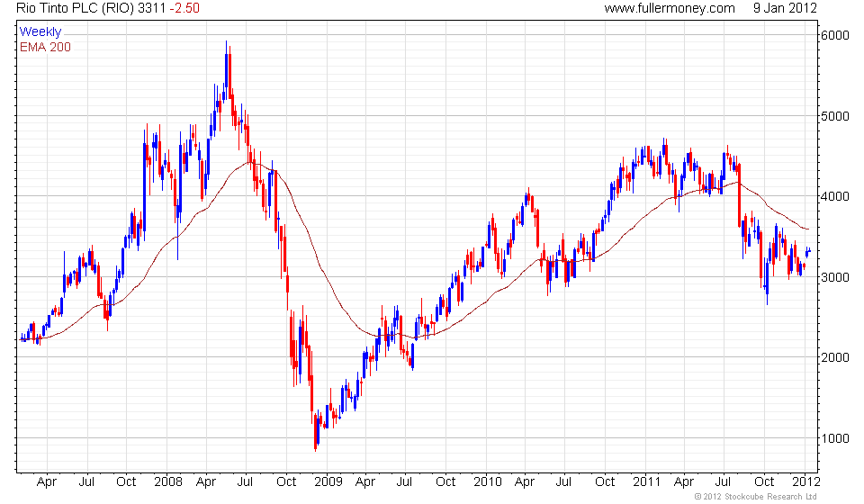Click the 3000 price axis label

[x=835, y=277]
